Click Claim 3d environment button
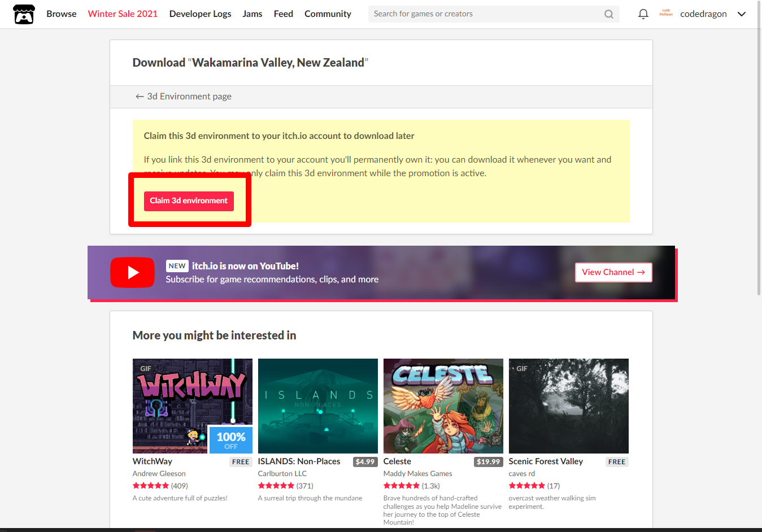The width and height of the screenshot is (762, 532). pos(189,201)
